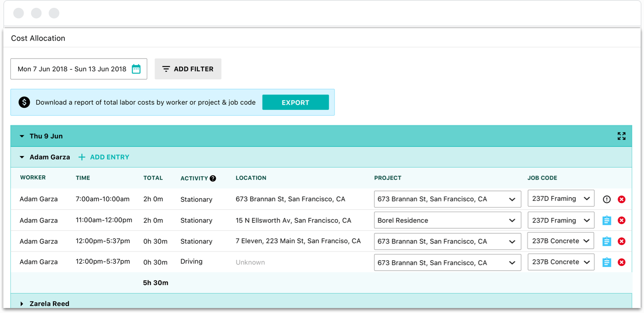The height and width of the screenshot is (313, 644).
Task: Click the LOCATION column header
Action: (x=251, y=178)
